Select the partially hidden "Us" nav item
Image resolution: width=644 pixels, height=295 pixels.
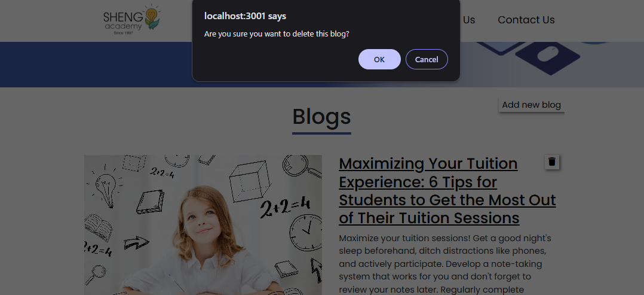[468, 20]
